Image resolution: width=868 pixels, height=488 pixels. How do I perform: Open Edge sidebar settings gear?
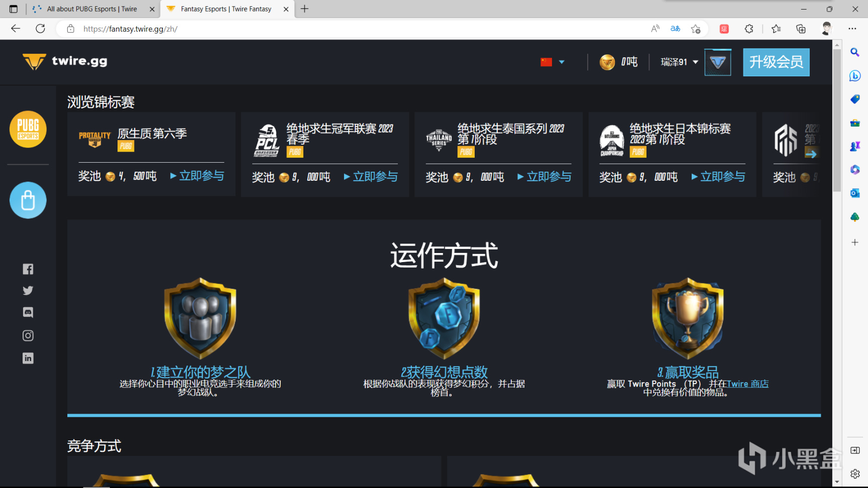click(855, 473)
